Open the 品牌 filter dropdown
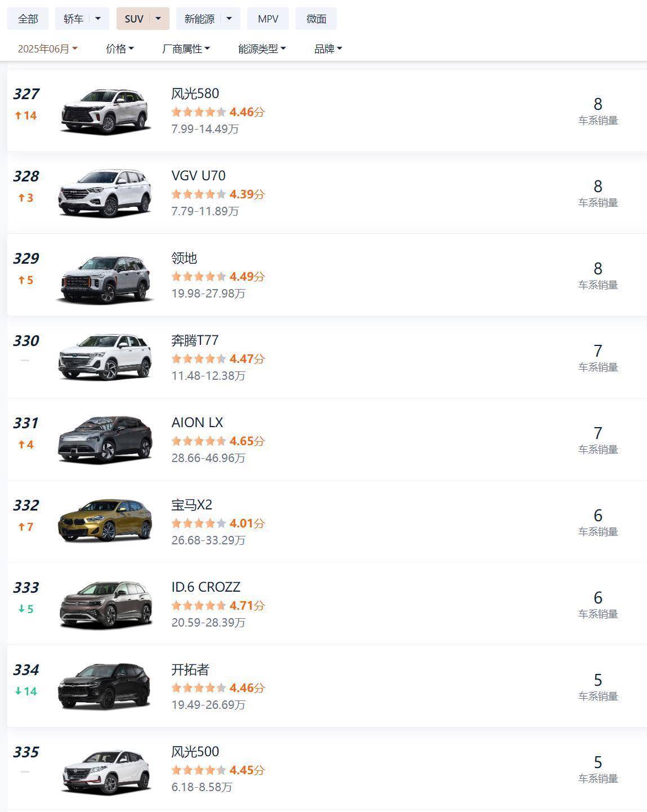Image resolution: width=647 pixels, height=812 pixels. click(x=328, y=49)
